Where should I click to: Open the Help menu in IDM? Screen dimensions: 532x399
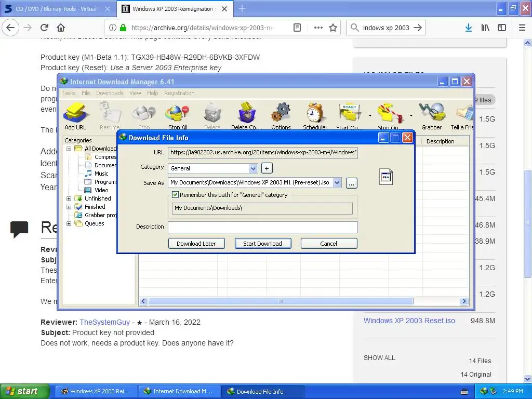pyautogui.click(x=152, y=93)
